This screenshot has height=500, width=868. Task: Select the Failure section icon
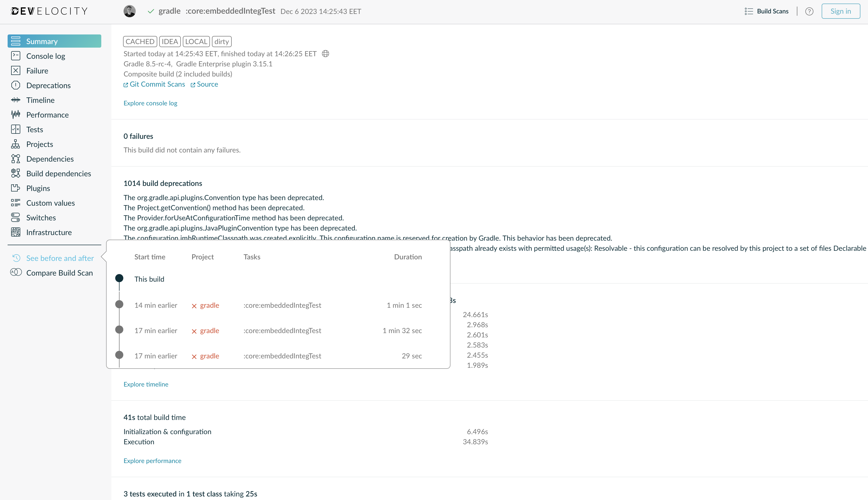pyautogui.click(x=15, y=70)
